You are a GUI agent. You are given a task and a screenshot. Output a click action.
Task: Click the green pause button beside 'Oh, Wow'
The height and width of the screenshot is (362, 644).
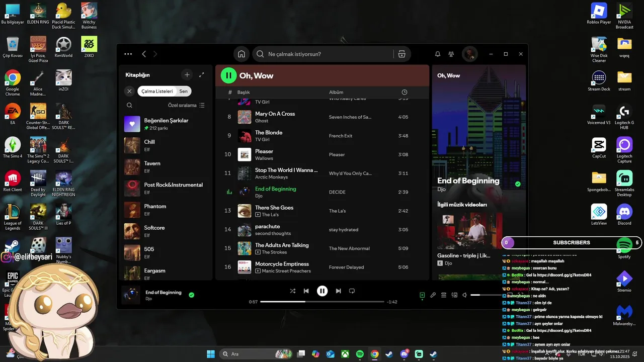click(228, 75)
